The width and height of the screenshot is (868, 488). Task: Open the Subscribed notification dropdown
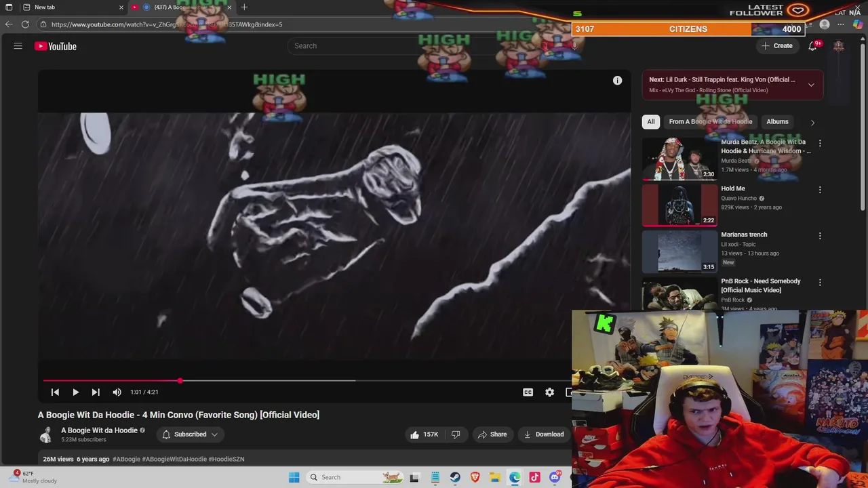[191, 434]
